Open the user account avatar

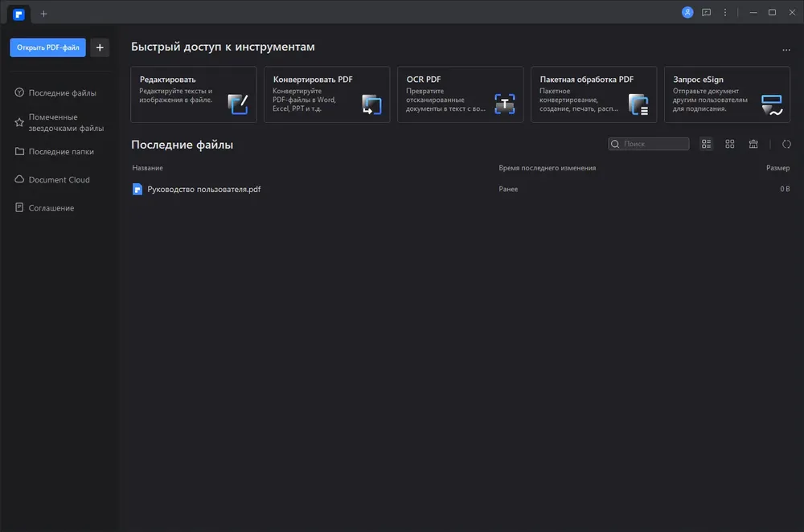687,12
